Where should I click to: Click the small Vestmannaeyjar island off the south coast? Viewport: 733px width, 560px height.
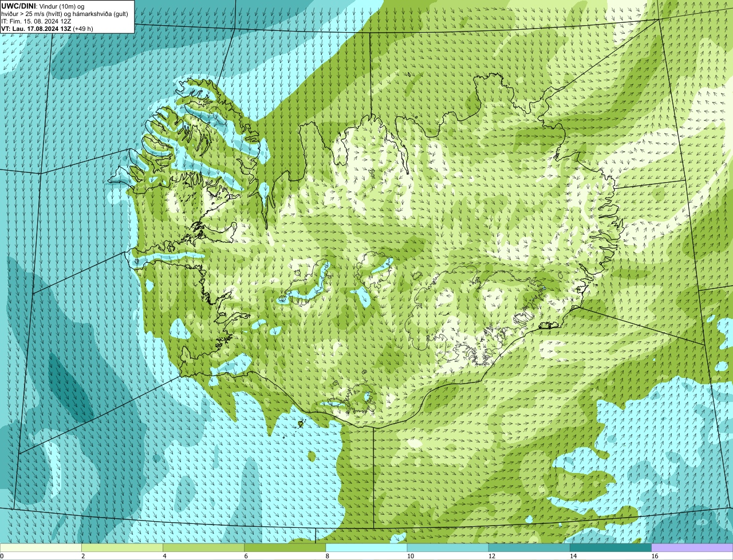coord(302,424)
